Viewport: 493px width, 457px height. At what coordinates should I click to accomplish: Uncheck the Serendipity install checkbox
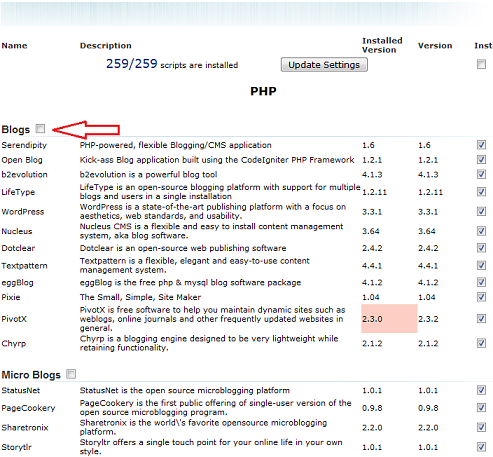coord(481,145)
